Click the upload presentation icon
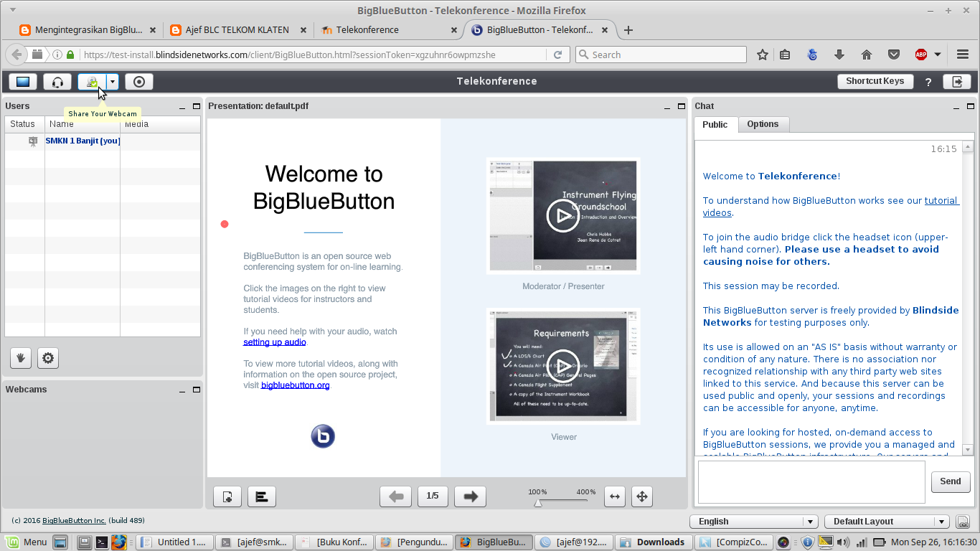The image size is (980, 551). 227,496
